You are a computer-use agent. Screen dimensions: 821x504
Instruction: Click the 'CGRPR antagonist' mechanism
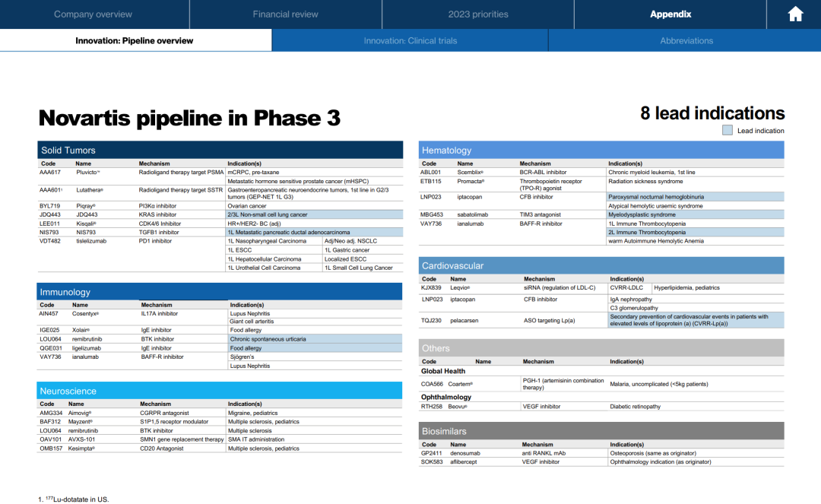164,413
